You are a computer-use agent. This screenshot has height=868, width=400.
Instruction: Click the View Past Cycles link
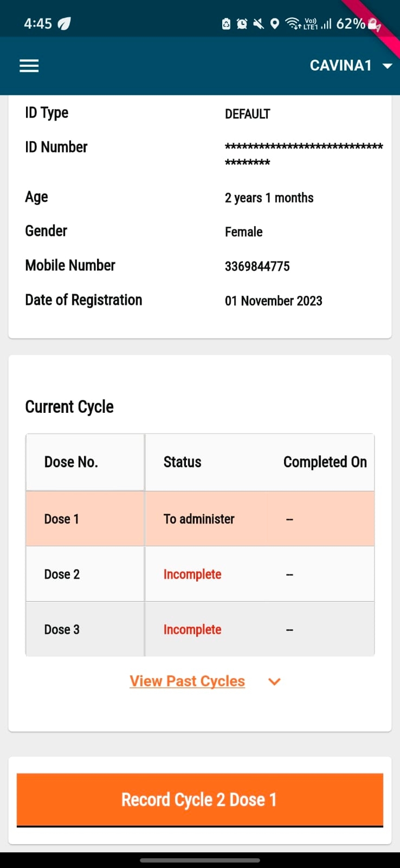click(187, 681)
